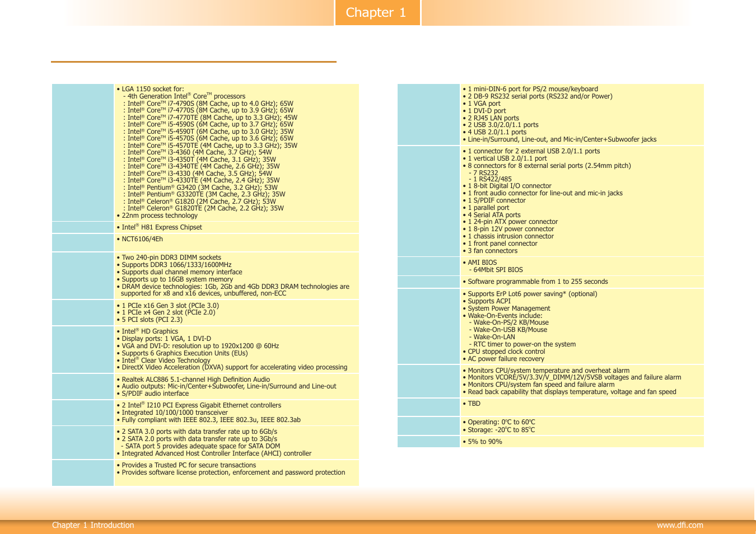Select the Line-in/Surround audio jacks line
This screenshot has width=756, height=534.
click(x=559, y=139)
